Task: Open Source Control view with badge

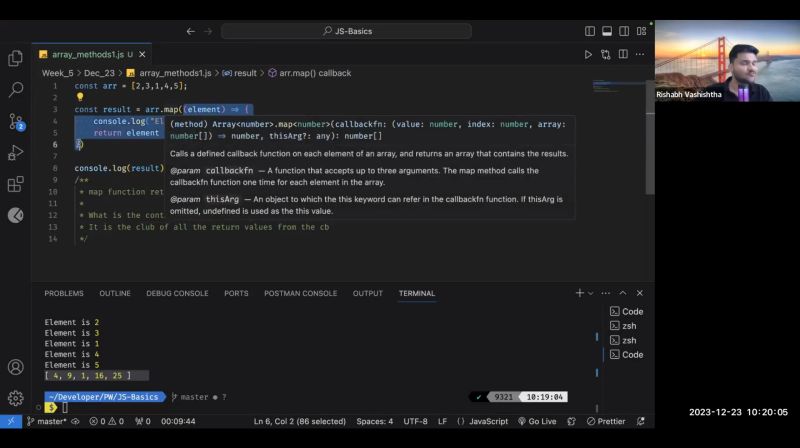Action: (x=15, y=121)
